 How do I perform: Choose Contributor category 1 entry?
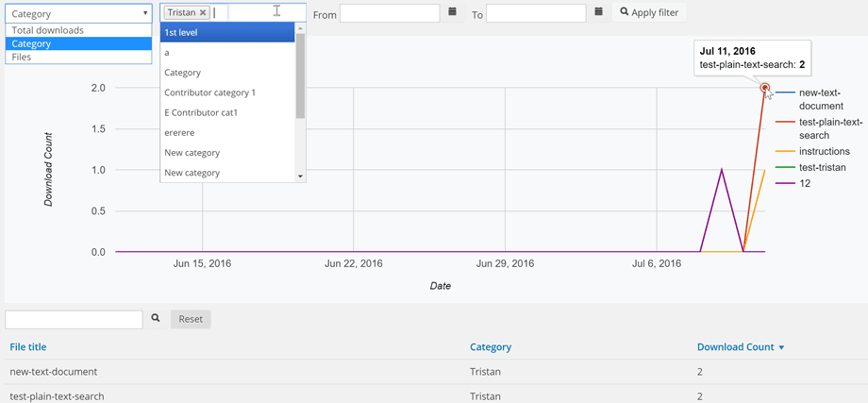click(227, 92)
